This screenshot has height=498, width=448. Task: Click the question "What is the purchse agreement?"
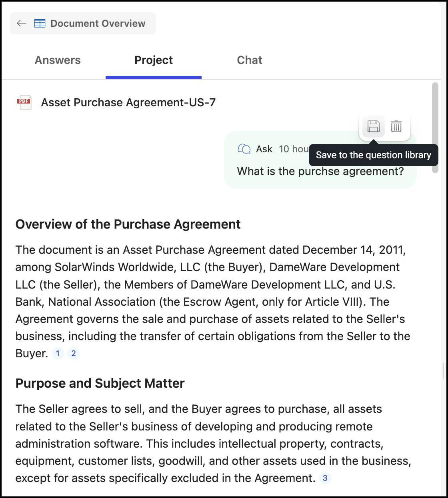pos(320,171)
